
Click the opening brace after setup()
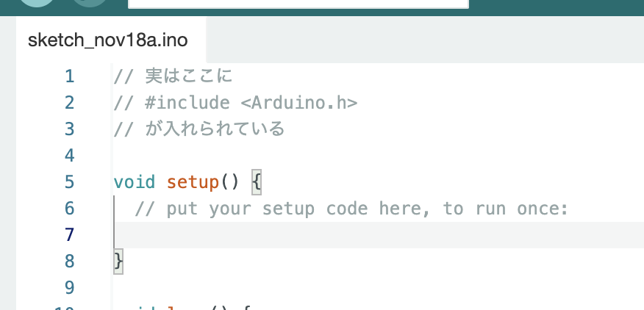pos(257,182)
